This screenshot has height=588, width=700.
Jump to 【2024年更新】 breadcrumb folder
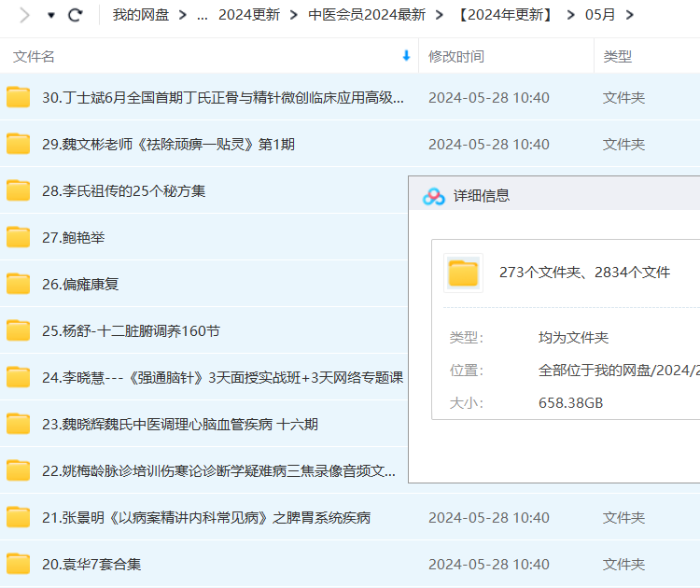505,15
